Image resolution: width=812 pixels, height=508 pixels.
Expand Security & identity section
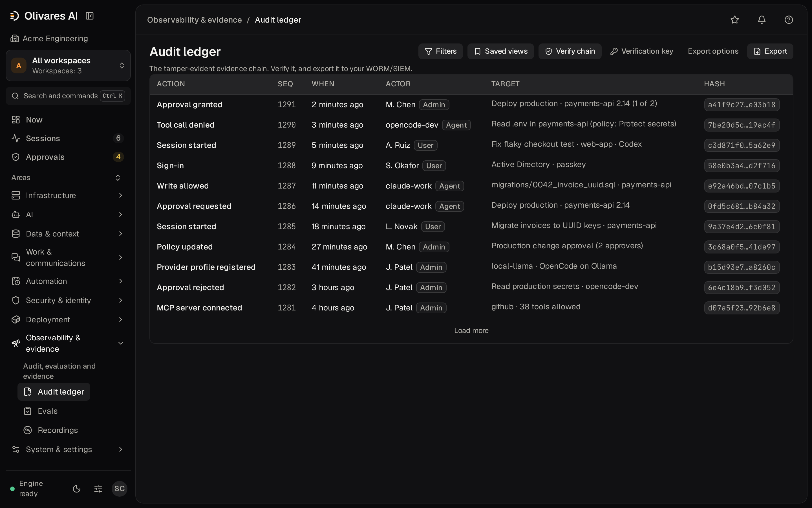tap(68, 300)
